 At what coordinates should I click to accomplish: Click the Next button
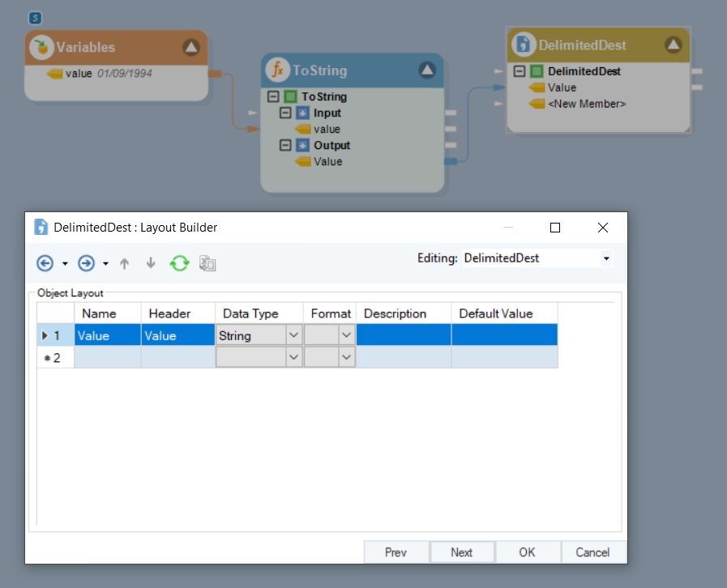click(x=461, y=552)
